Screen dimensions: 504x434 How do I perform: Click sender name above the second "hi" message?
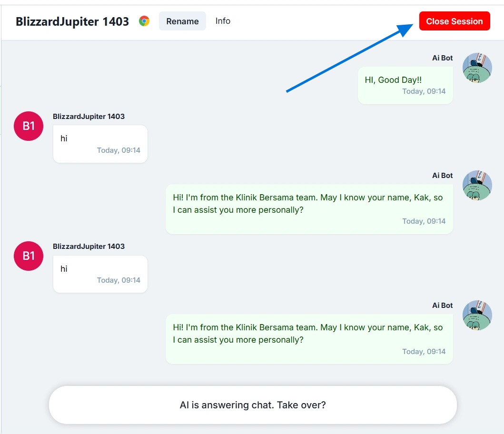click(89, 247)
